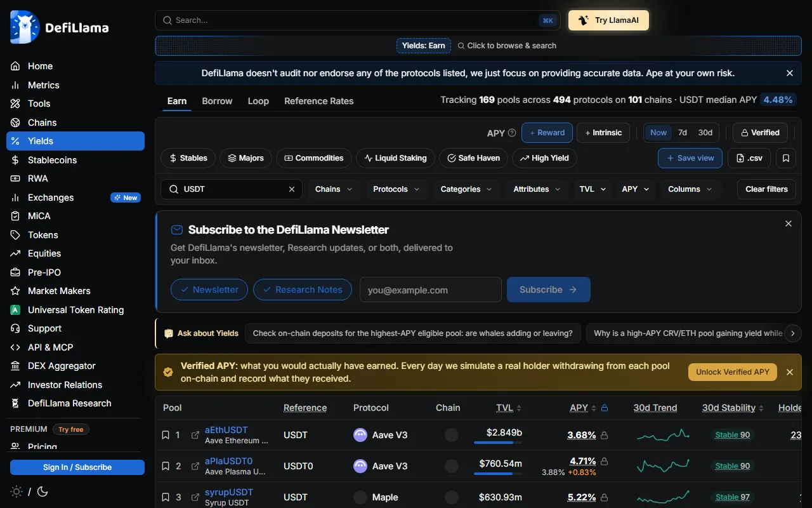
Task: Show next Ask about Yields suggestion
Action: 792,333
